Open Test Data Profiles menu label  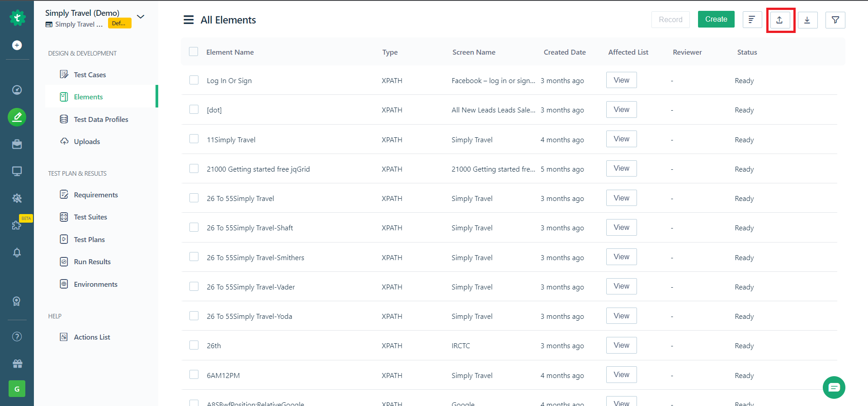coord(101,120)
